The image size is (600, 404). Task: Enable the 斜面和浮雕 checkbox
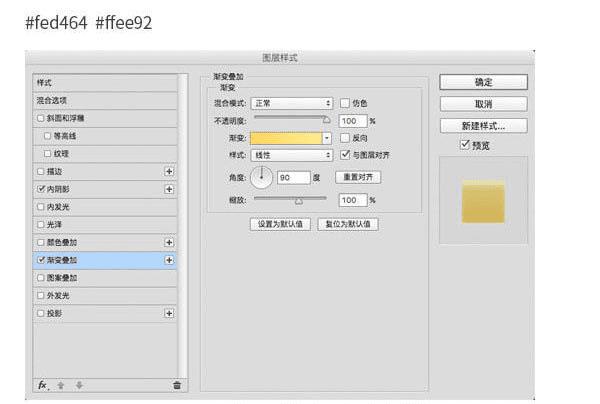point(41,118)
